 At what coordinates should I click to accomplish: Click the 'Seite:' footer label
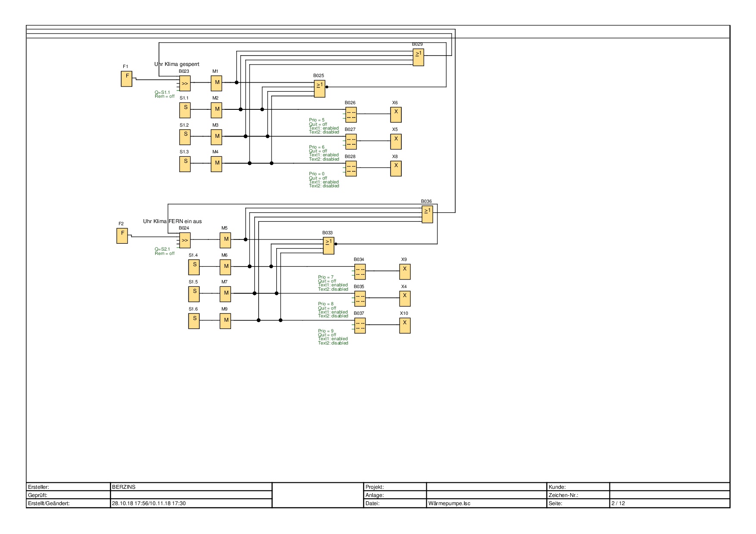coord(556,503)
